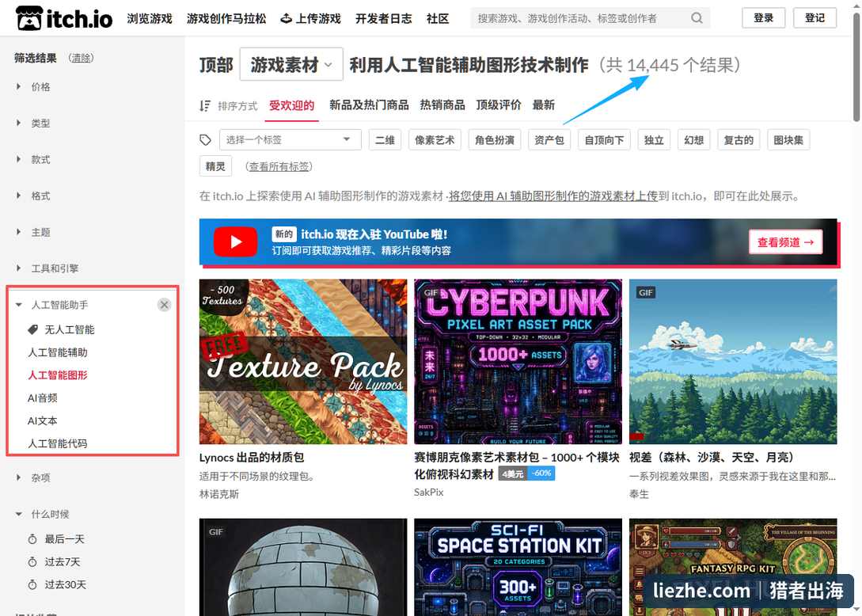Viewport: 862px width, 616px height.
Task: Open the 游戏素材 category dropdown
Action: click(x=291, y=65)
